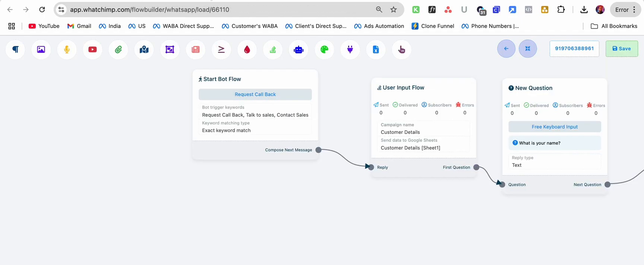The width and height of the screenshot is (644, 265).
Task: Select the 'Customer Details [Sheet1]' text
Action: pyautogui.click(x=410, y=148)
